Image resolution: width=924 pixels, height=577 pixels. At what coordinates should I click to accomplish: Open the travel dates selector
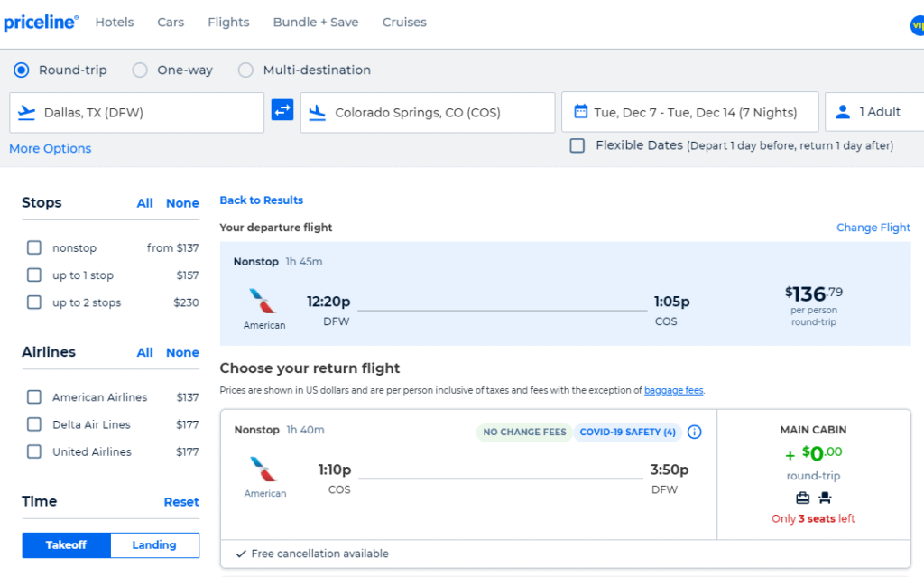690,111
